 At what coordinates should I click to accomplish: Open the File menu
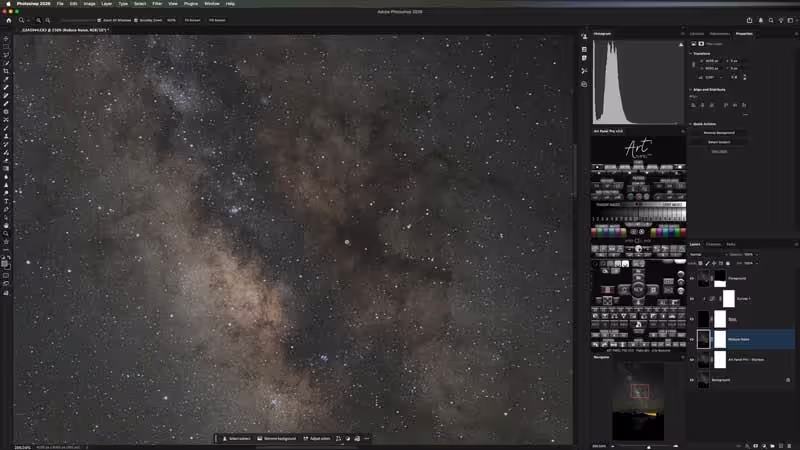point(60,4)
